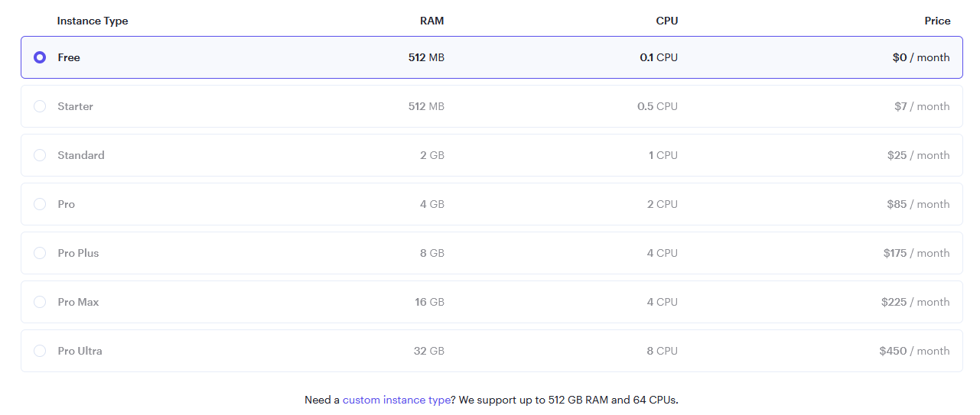980x415 pixels.
Task: Click the Price column header
Action: 937,21
